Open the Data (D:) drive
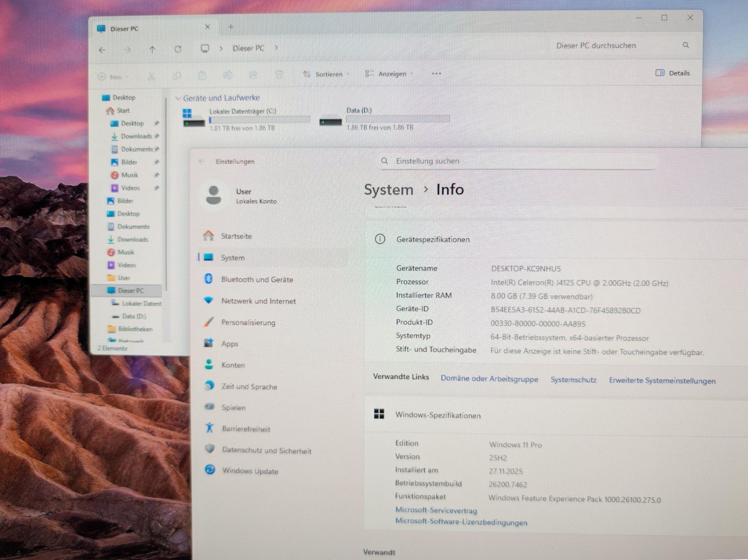The width and height of the screenshot is (748, 560). click(x=384, y=118)
